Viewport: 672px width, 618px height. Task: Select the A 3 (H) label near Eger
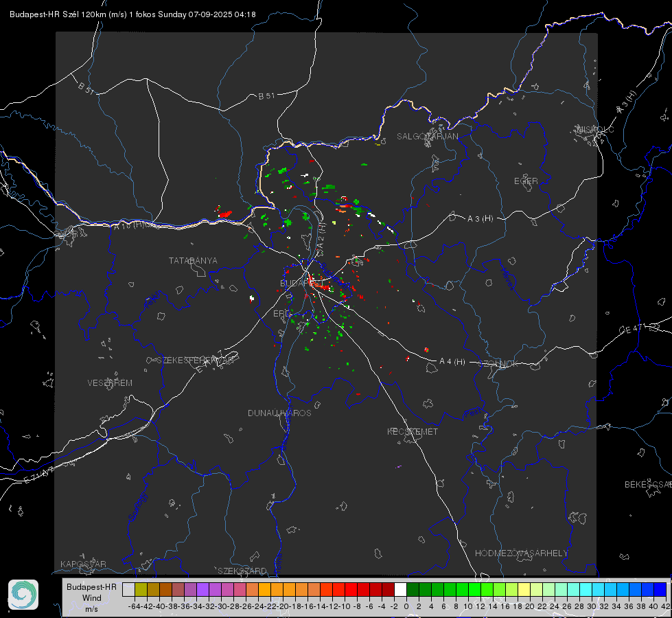coord(480,219)
